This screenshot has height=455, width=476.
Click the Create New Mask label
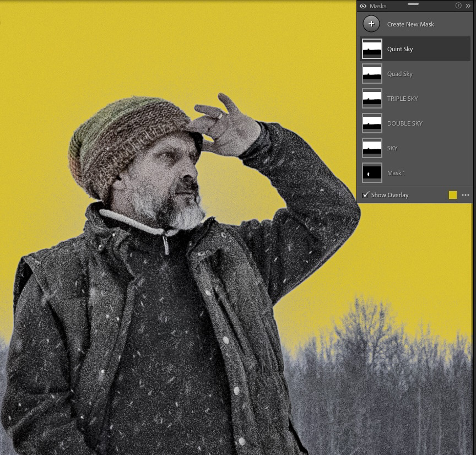[410, 24]
